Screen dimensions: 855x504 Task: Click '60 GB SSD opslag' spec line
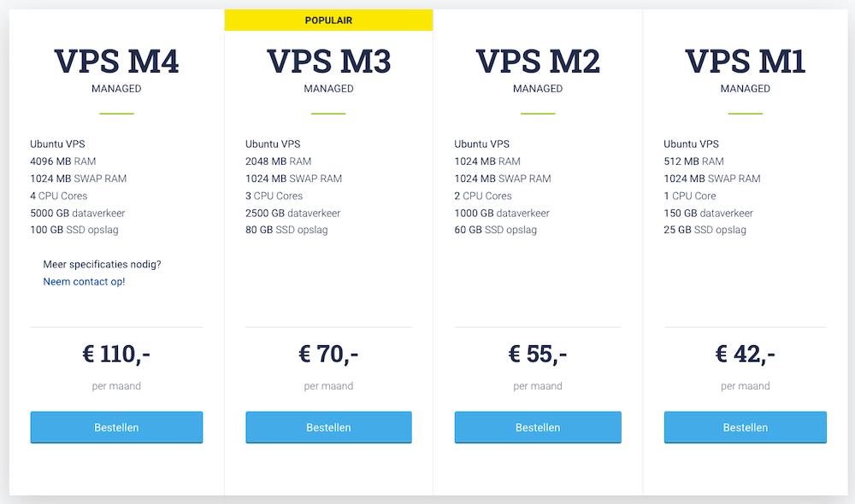(x=495, y=230)
